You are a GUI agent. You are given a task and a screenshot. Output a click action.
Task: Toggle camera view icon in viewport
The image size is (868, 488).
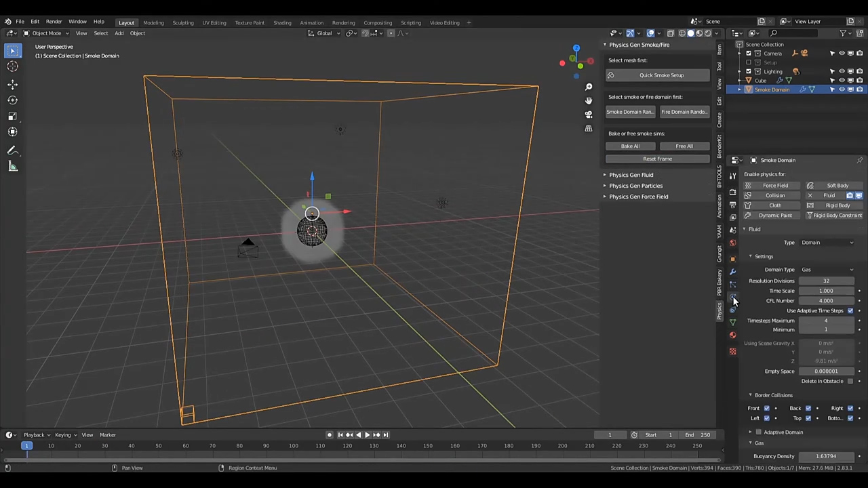click(x=589, y=114)
